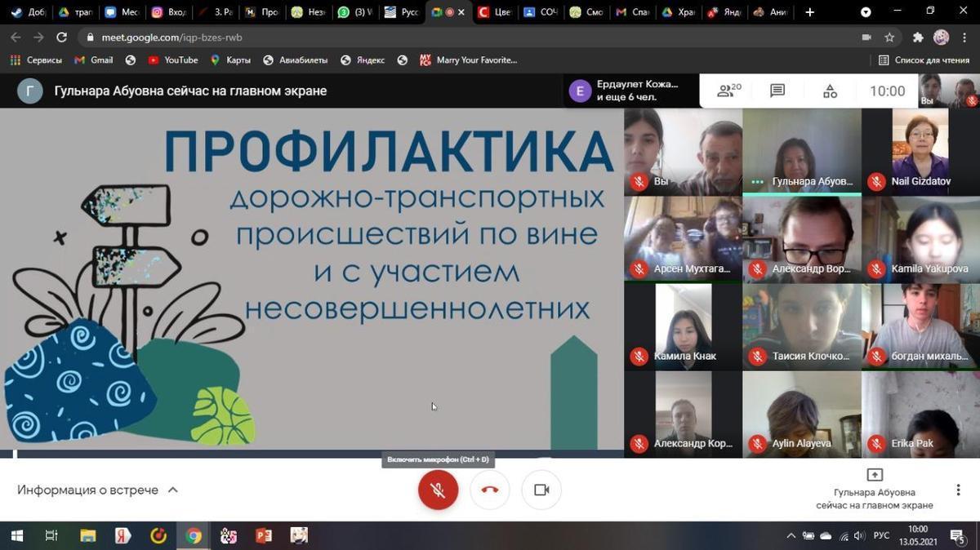Open a new browser tab
Viewport: 980px width, 550px height.
pos(809,12)
